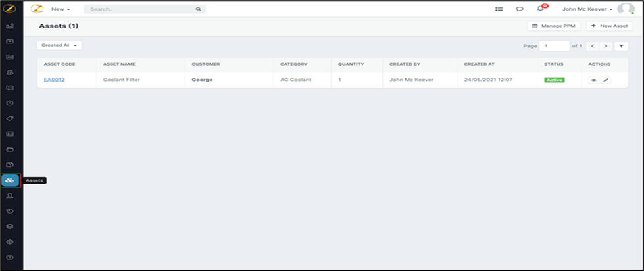
Task: Click the ASSET CODE column header
Action: (x=60, y=64)
